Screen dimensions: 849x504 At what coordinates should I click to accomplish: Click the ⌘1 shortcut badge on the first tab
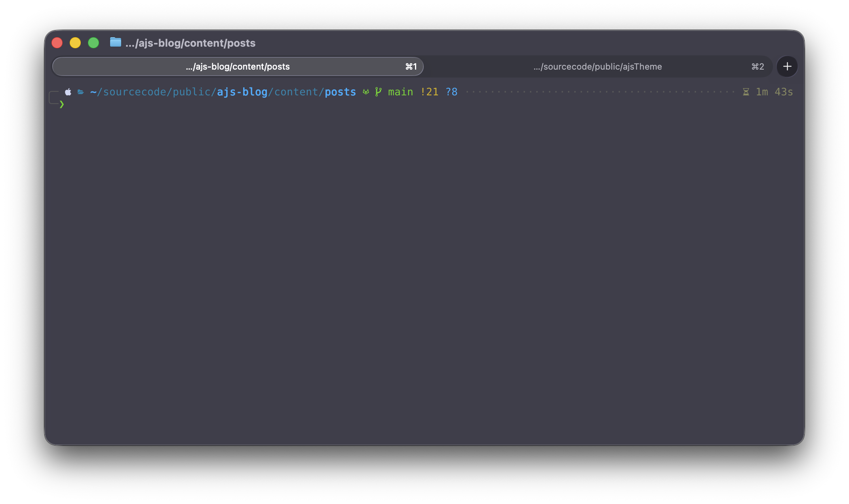click(x=411, y=66)
